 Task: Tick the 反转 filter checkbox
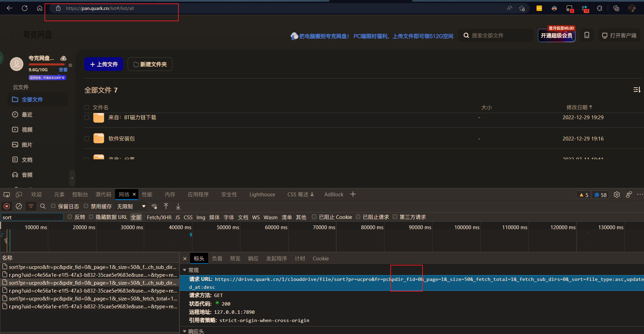[70, 217]
